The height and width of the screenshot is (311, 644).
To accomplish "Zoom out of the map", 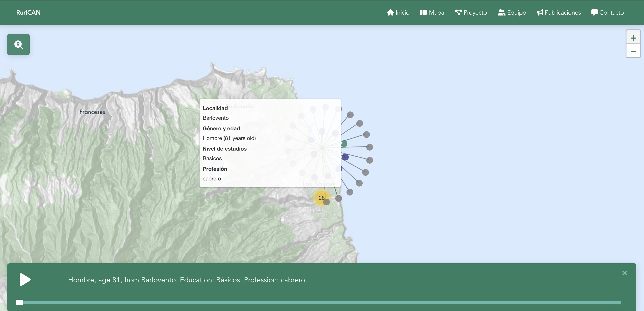I will 633,51.
